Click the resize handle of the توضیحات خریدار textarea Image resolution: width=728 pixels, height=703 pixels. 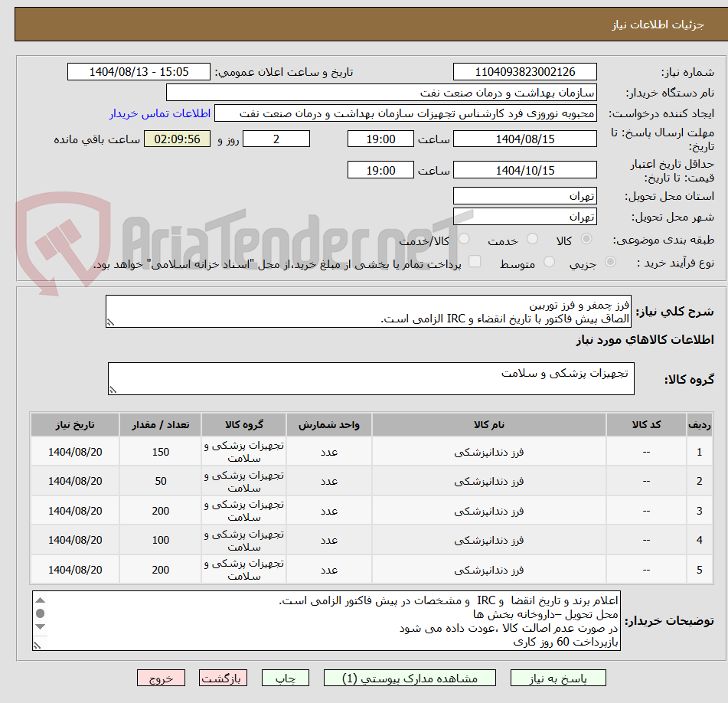(37, 645)
